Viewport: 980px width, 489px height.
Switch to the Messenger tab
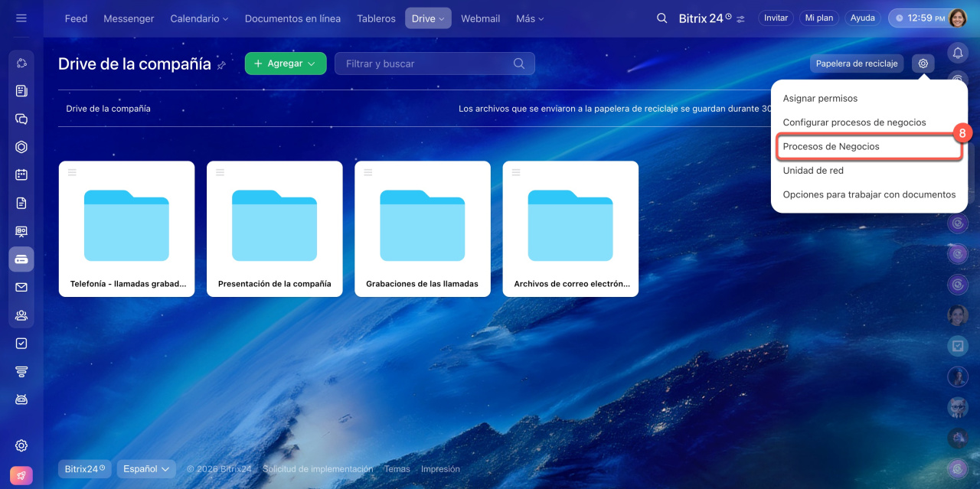[x=129, y=18]
